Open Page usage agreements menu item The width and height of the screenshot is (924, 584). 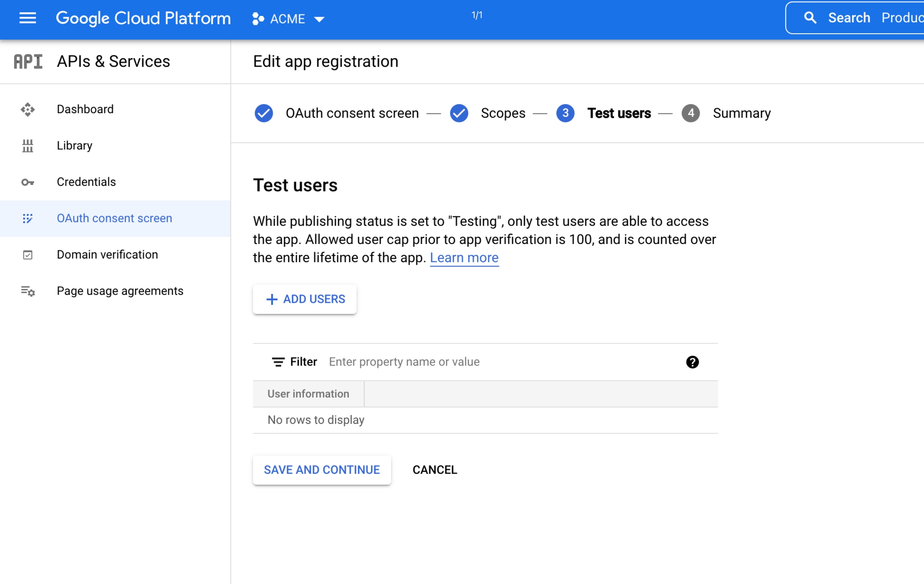[x=120, y=291]
